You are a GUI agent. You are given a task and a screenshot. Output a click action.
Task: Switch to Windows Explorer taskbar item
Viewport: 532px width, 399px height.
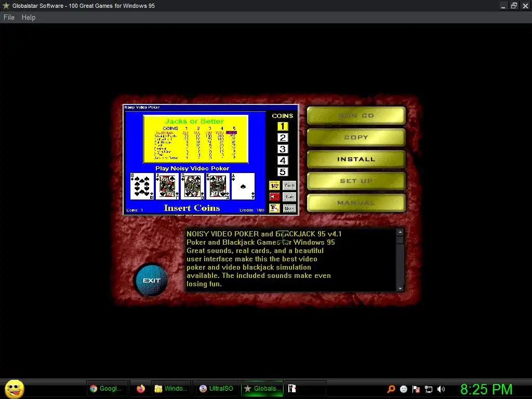pyautogui.click(x=171, y=389)
